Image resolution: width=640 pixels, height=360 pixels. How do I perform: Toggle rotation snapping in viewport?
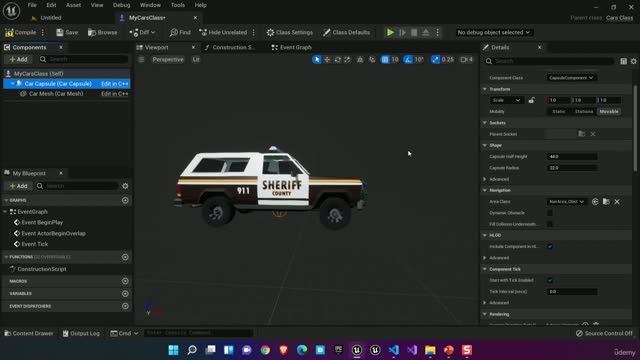point(408,60)
